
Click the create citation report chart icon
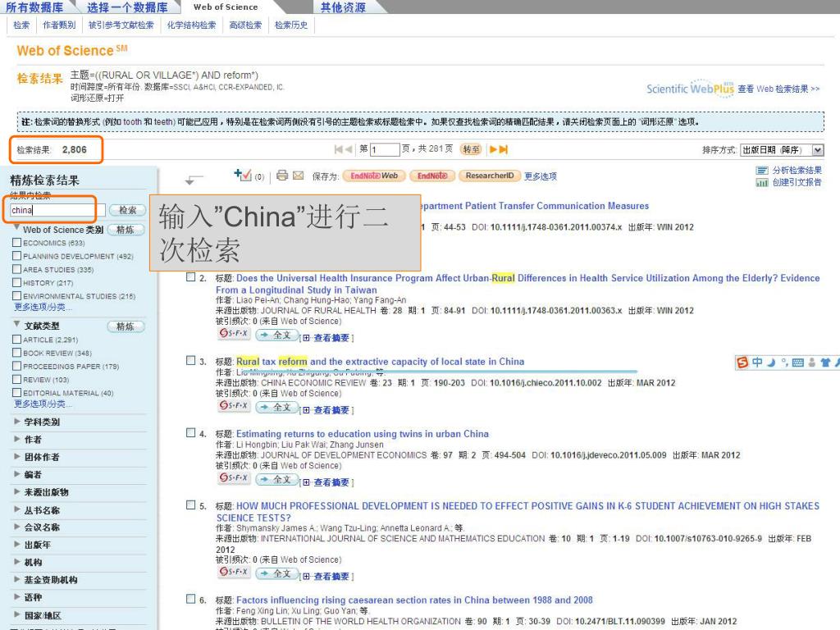coord(762,183)
